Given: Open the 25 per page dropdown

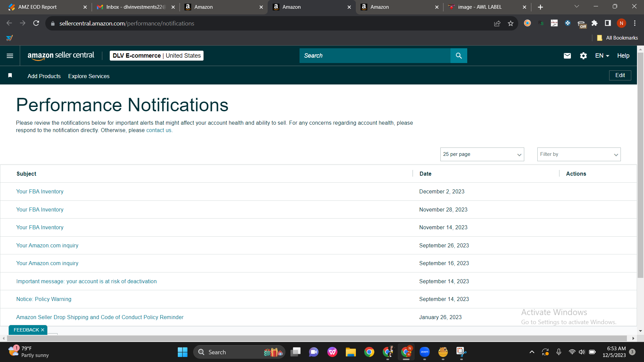Looking at the screenshot, I should (x=482, y=154).
